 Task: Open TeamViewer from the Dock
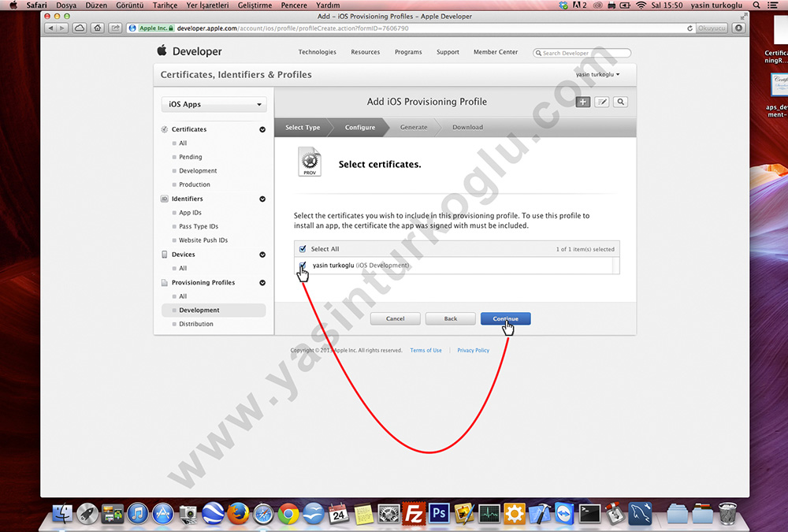point(564,514)
